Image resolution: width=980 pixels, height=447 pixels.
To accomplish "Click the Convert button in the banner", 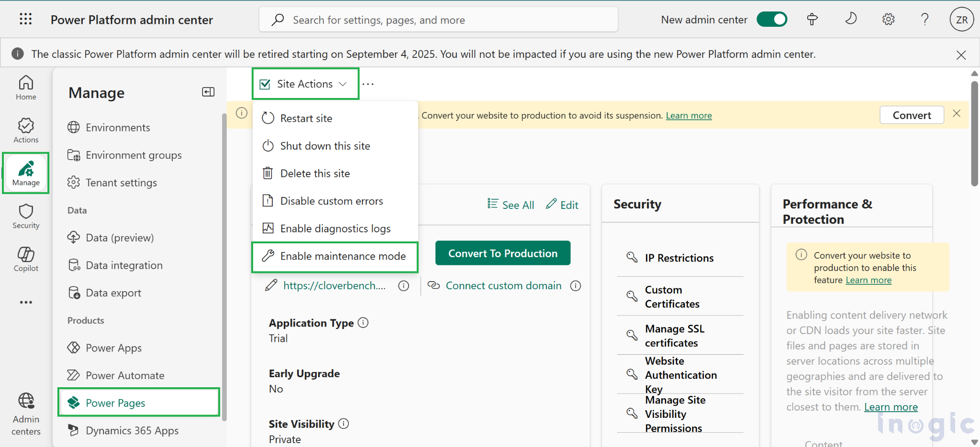I will (x=912, y=115).
